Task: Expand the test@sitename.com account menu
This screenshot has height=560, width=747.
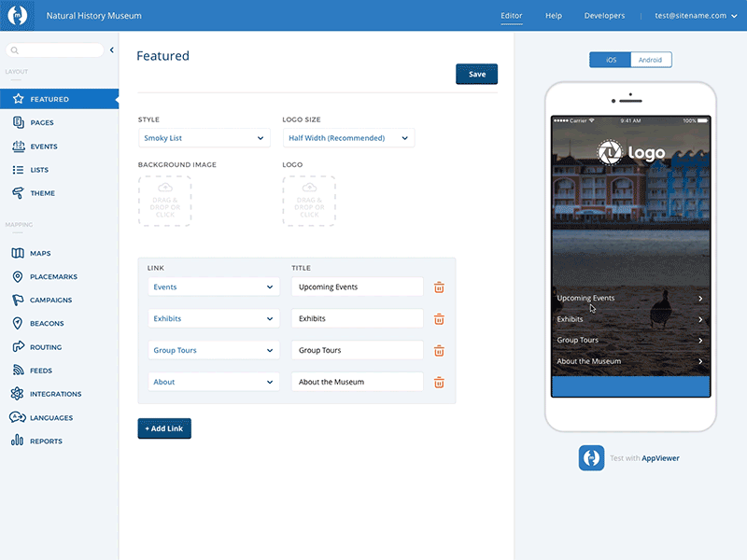Action: tap(696, 16)
